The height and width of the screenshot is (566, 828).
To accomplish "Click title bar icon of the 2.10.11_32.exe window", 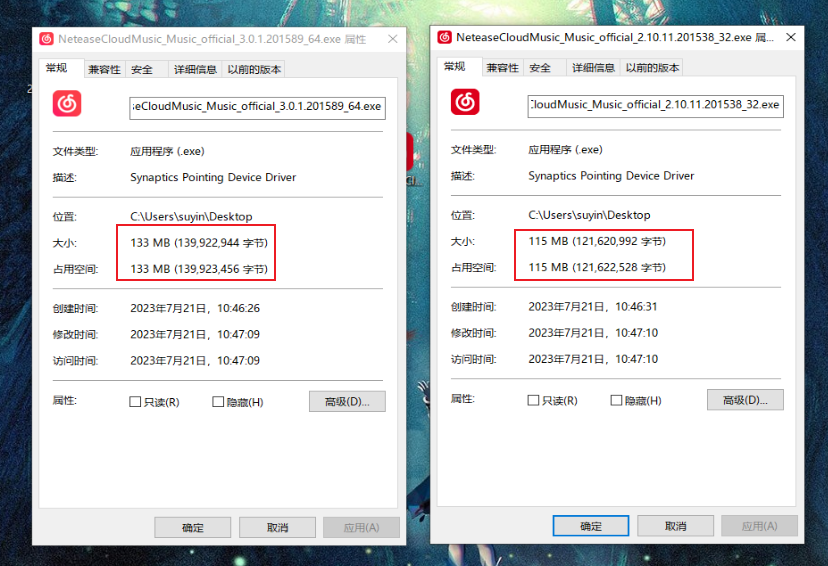I will click(x=445, y=37).
